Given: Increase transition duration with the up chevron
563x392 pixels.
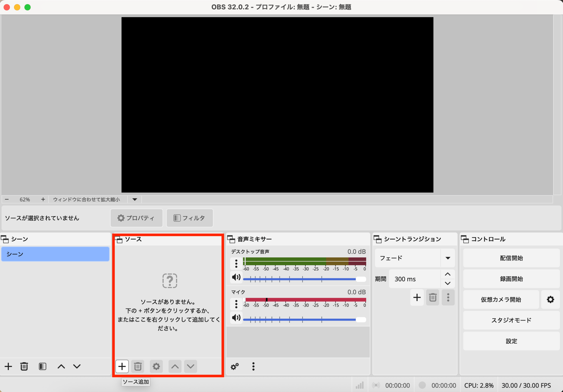Looking at the screenshot, I should click(448, 274).
